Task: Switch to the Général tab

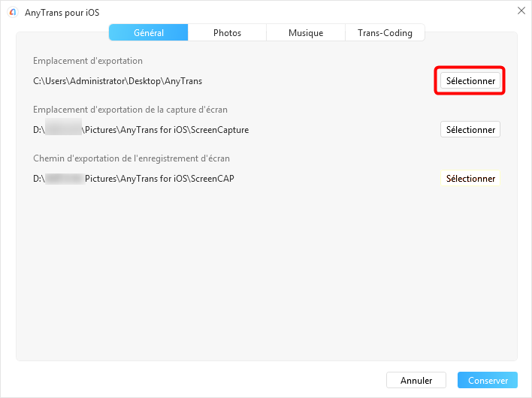Action: [149, 33]
